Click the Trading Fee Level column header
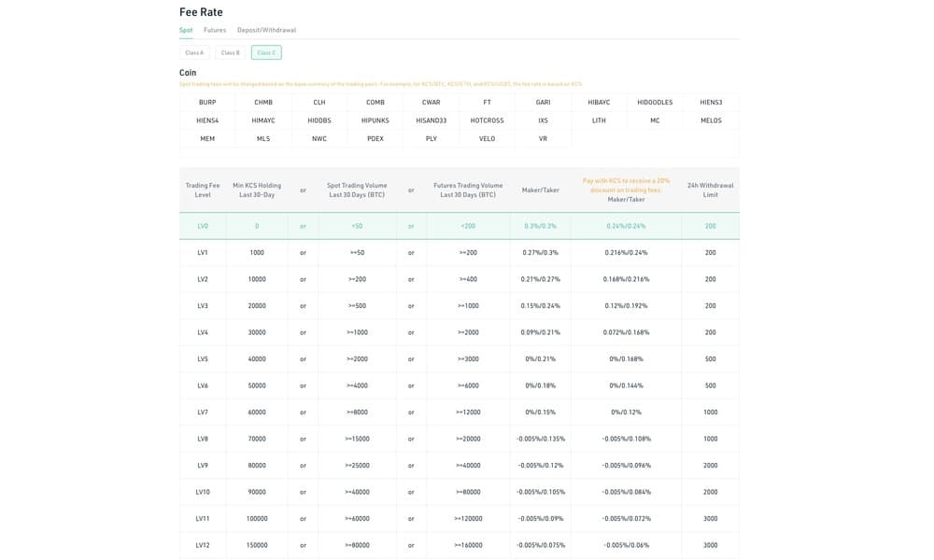This screenshot has height=560, width=934. [x=203, y=189]
